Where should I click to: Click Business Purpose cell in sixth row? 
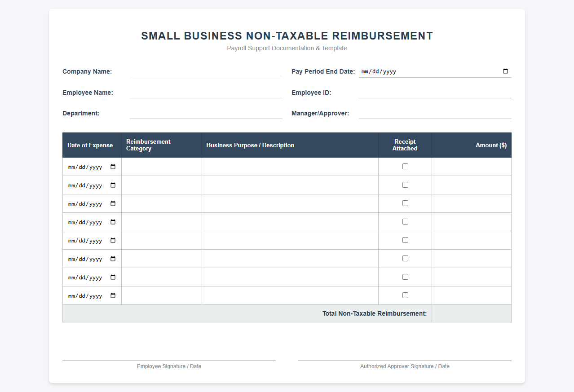[x=290, y=259]
